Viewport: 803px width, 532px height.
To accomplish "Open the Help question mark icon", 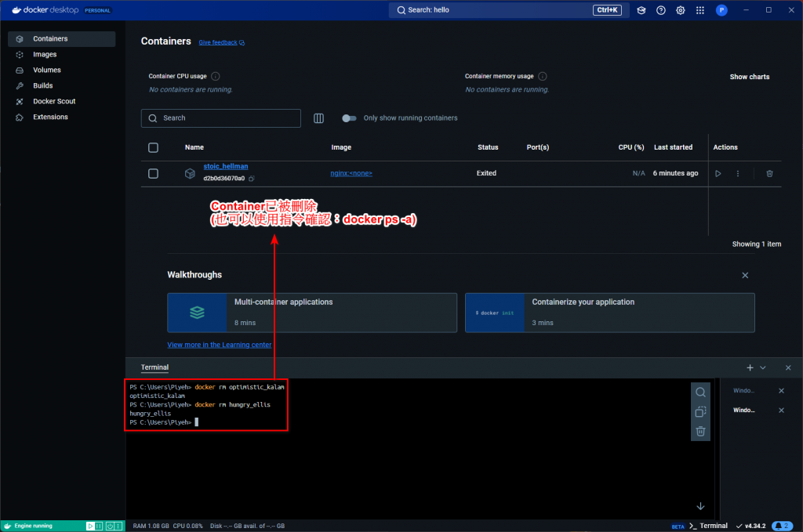I will (660, 10).
